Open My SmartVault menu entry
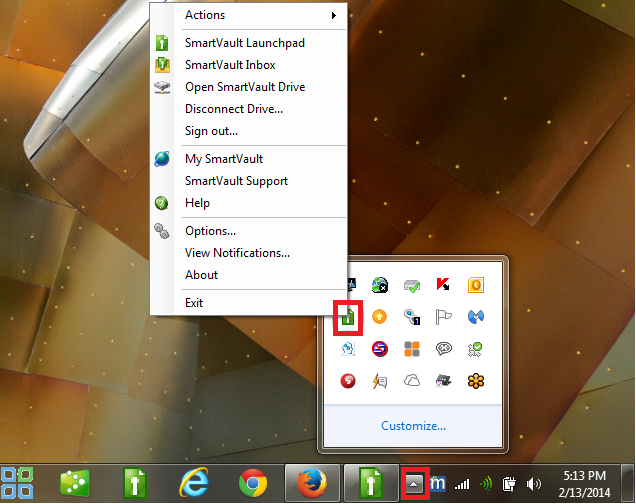This screenshot has width=636, height=504. coord(248,159)
